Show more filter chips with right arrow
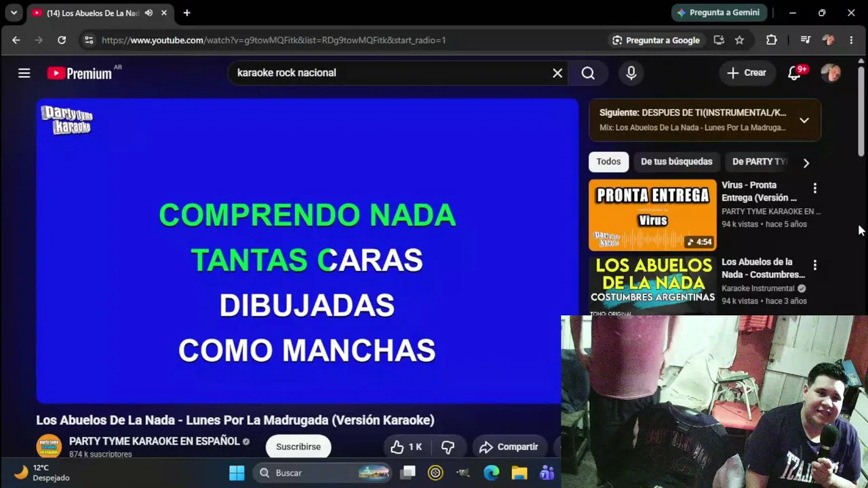The width and height of the screenshot is (868, 488). pos(806,163)
